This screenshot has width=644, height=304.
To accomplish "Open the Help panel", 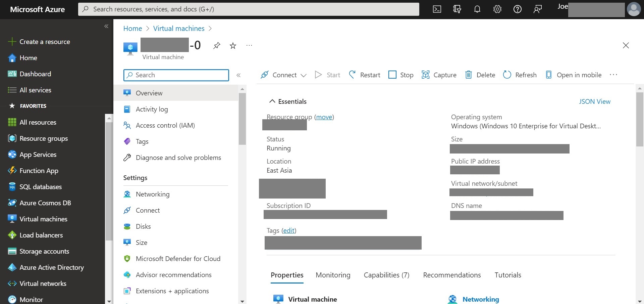I will [x=518, y=9].
